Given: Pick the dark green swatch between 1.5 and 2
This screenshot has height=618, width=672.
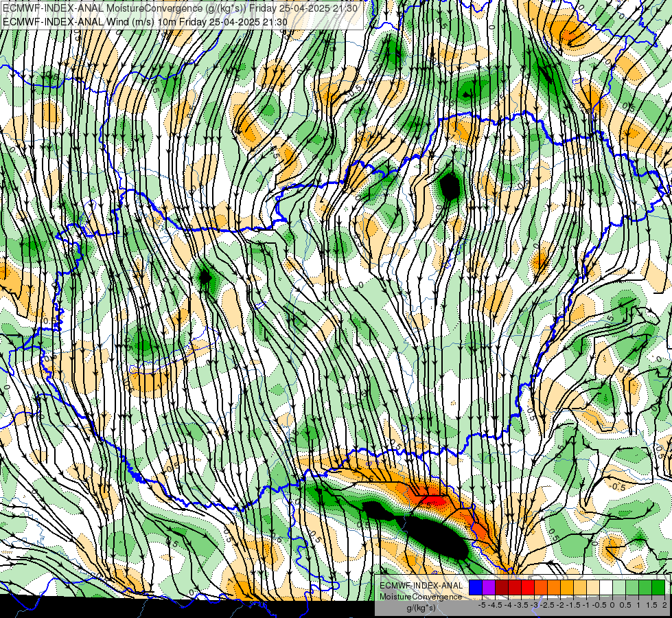Looking at the screenshot, I should (x=658, y=588).
